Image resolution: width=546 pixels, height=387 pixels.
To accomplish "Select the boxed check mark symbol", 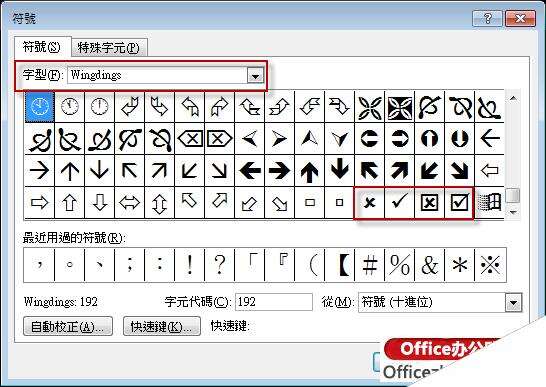I will 459,202.
